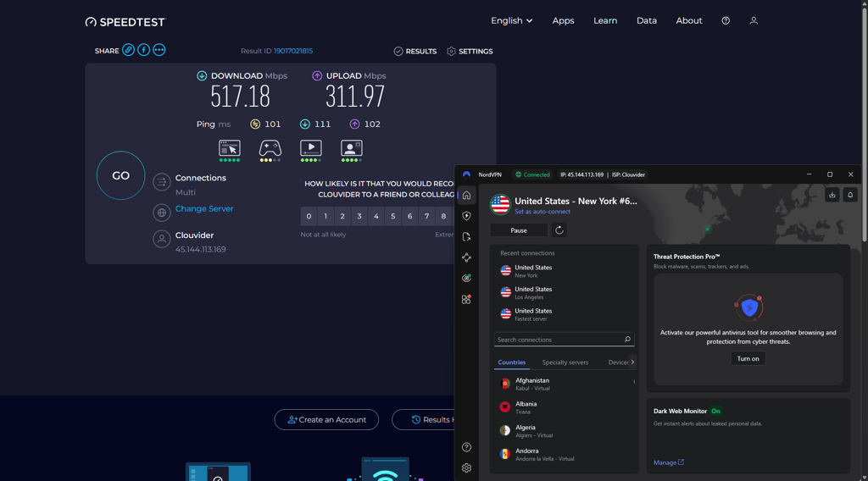Select the video streaming rating icon
Viewport: 868px width, 481px height.
(x=310, y=151)
